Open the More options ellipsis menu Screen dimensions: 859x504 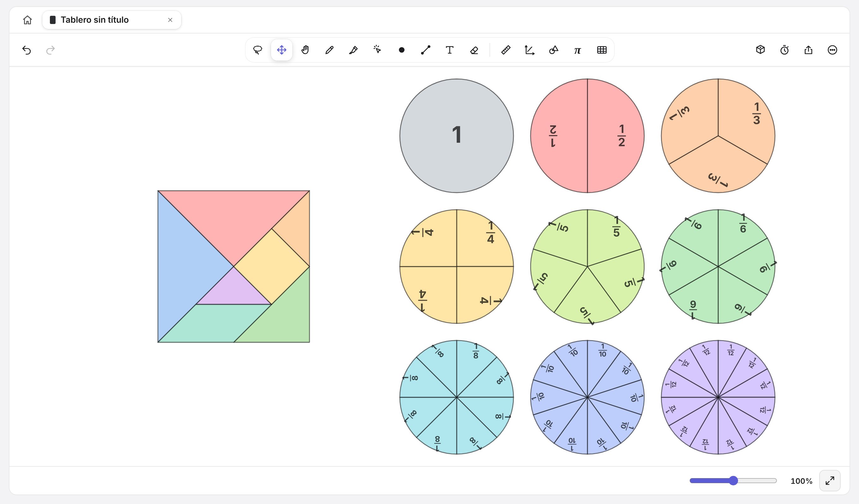click(x=832, y=50)
